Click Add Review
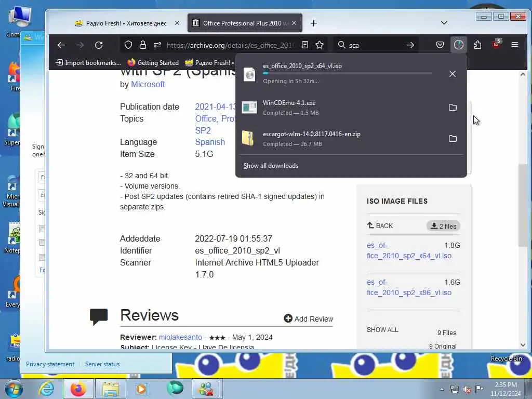This screenshot has width=532, height=399. pyautogui.click(x=309, y=318)
